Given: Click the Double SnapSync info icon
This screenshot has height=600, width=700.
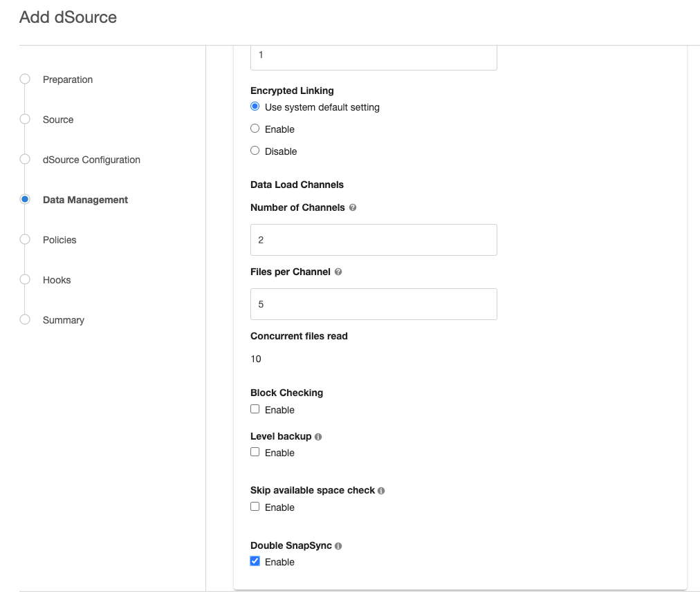Looking at the screenshot, I should 337,545.
